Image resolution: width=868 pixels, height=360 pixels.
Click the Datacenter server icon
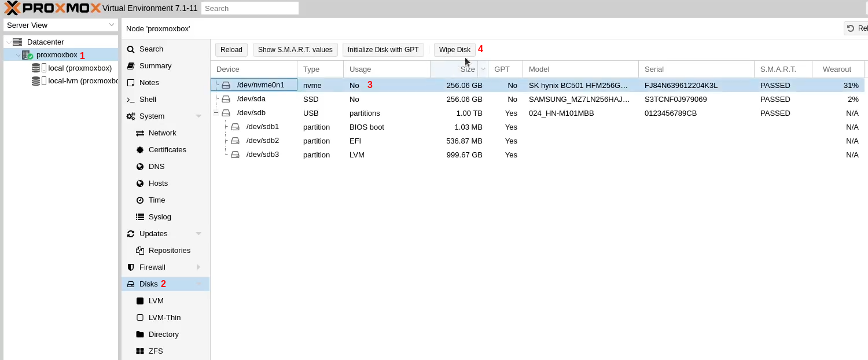(17, 42)
